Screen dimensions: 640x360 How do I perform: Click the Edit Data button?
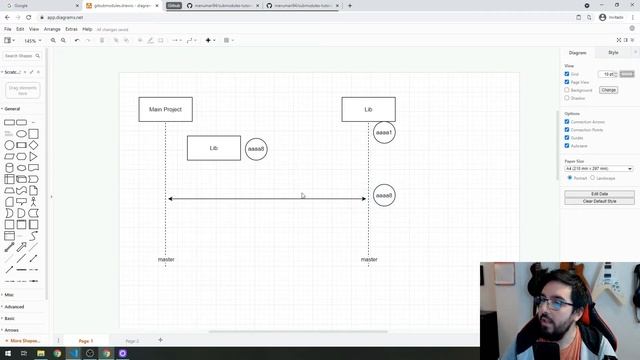click(x=599, y=194)
